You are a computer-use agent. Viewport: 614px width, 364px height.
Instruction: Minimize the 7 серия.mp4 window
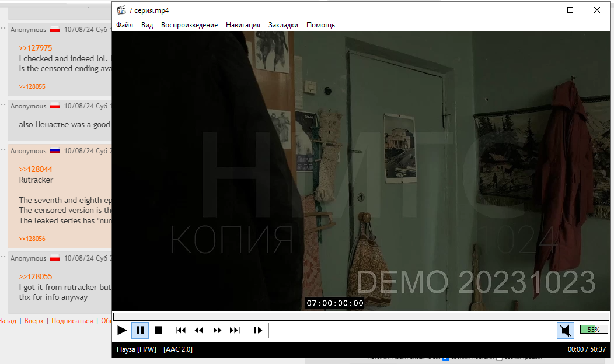pyautogui.click(x=544, y=10)
